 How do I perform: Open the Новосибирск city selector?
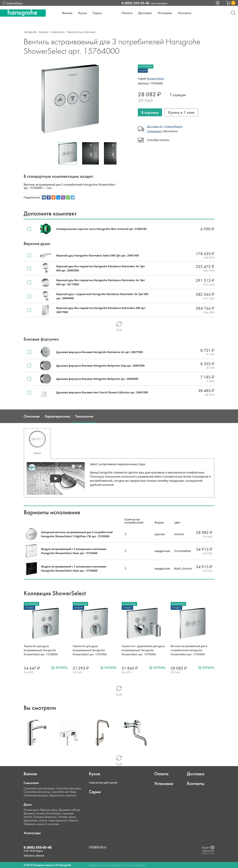pyautogui.click(x=14, y=3)
